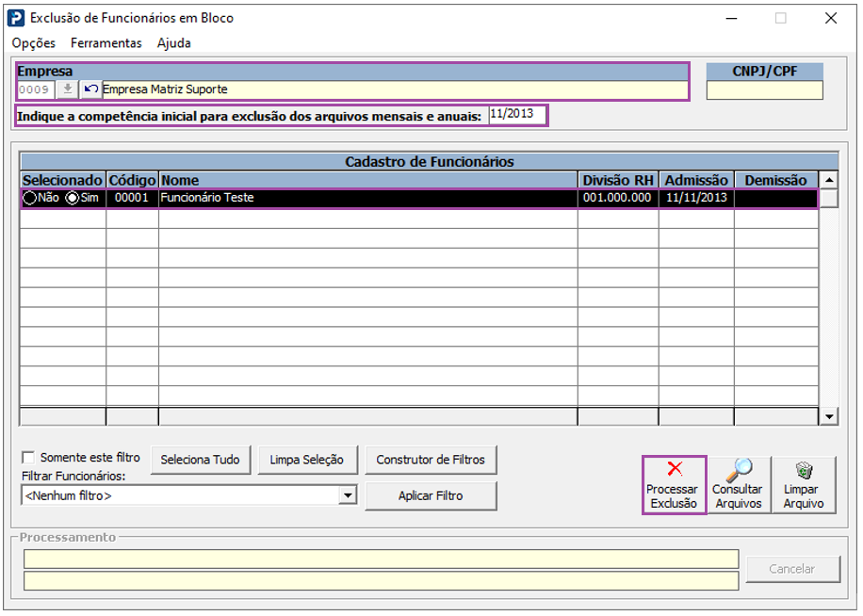The width and height of the screenshot is (863, 616).
Task: Click the download arrow next to Empresa code
Action: tap(68, 89)
